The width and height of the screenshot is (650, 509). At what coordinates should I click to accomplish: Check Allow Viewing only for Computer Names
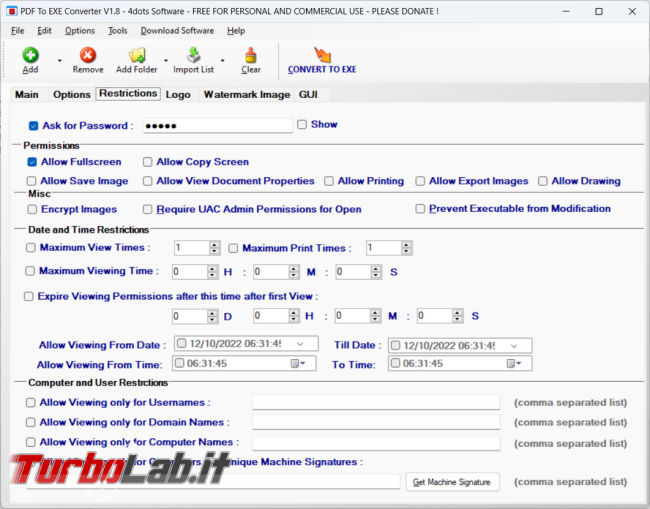coord(31,442)
